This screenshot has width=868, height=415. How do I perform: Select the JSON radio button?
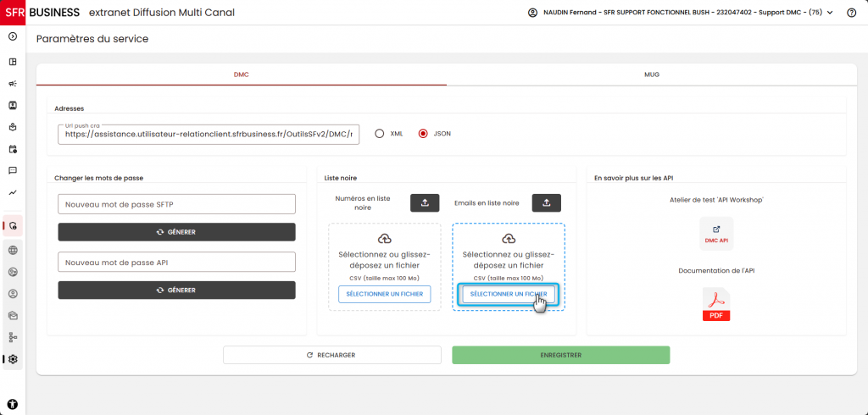coord(424,133)
